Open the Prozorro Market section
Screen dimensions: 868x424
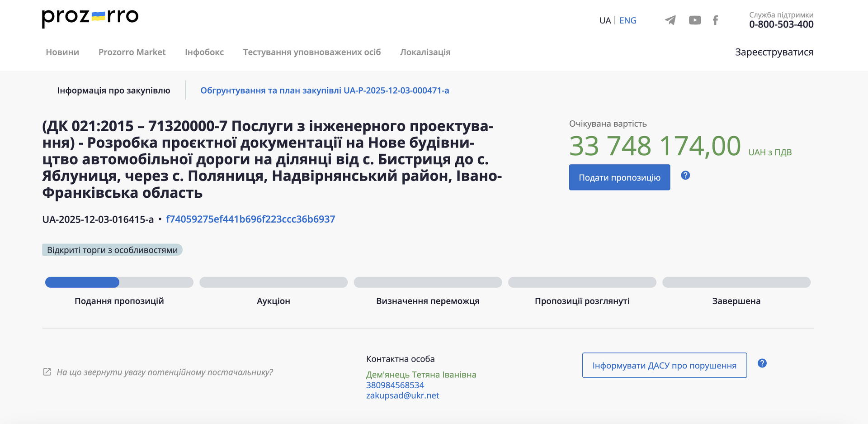(x=132, y=52)
